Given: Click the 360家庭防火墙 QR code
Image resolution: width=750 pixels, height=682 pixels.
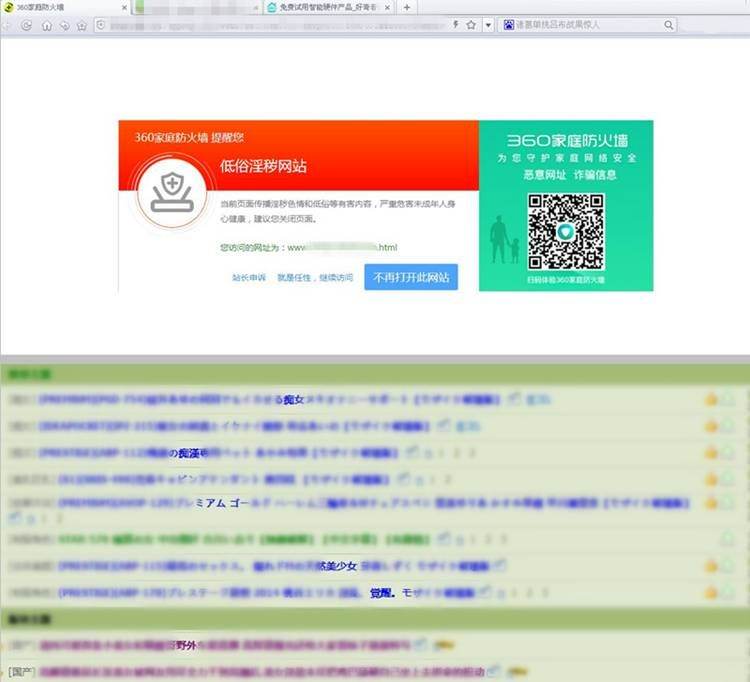Looking at the screenshot, I should coord(566,232).
